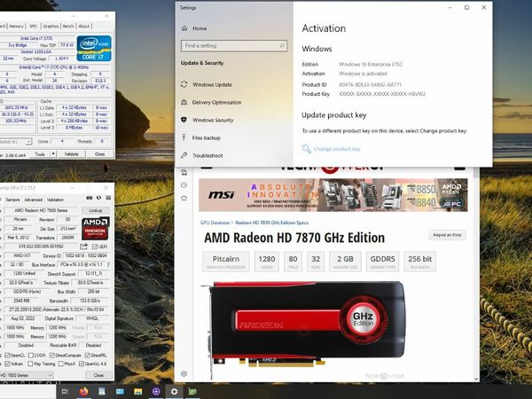The height and width of the screenshot is (399, 532).
Task: Click the Files backup arrow icon
Action: [184, 137]
